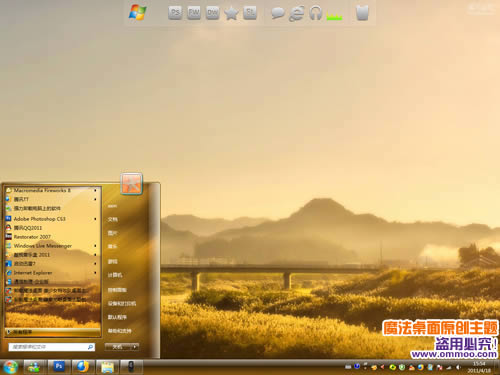Launch Internet Explorer from the top dock

pyautogui.click(x=296, y=13)
